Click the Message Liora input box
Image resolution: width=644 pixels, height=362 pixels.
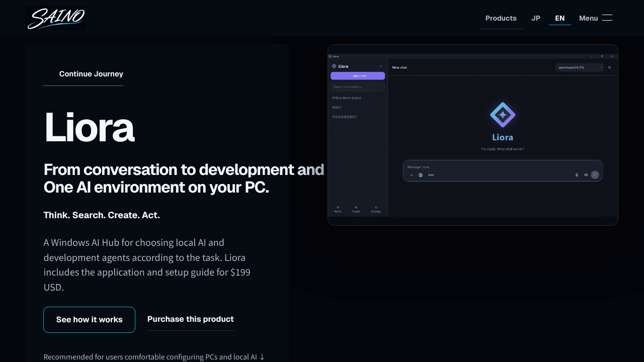tap(503, 170)
